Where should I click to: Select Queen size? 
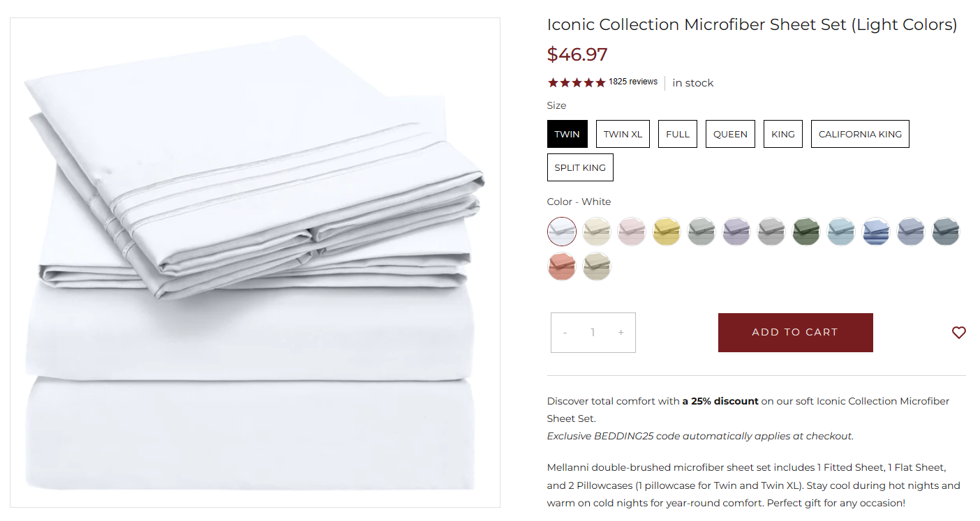click(730, 134)
